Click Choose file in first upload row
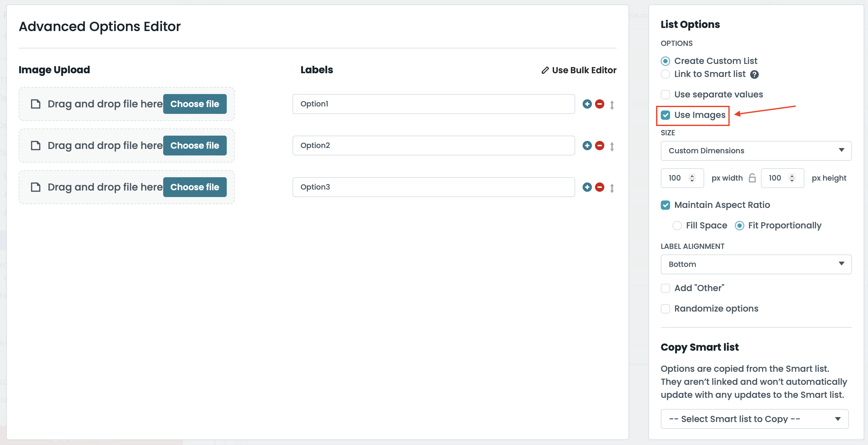Image resolution: width=868 pixels, height=445 pixels. [195, 104]
